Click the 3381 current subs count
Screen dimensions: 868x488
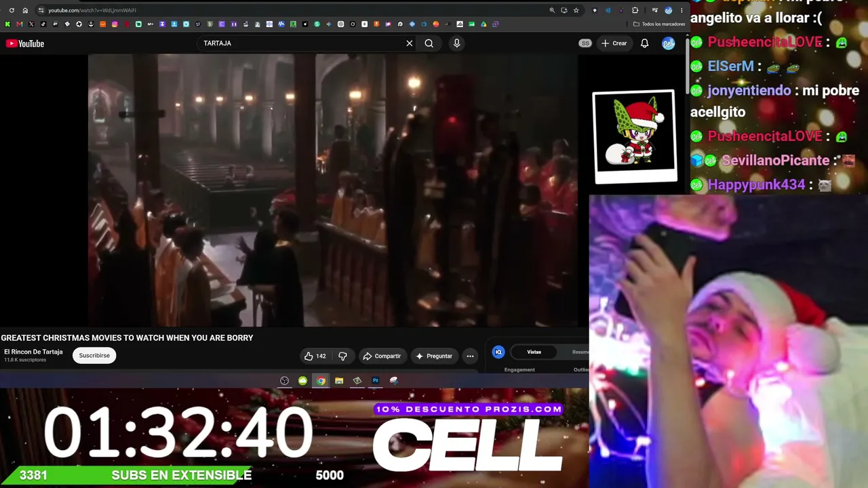[x=33, y=475]
